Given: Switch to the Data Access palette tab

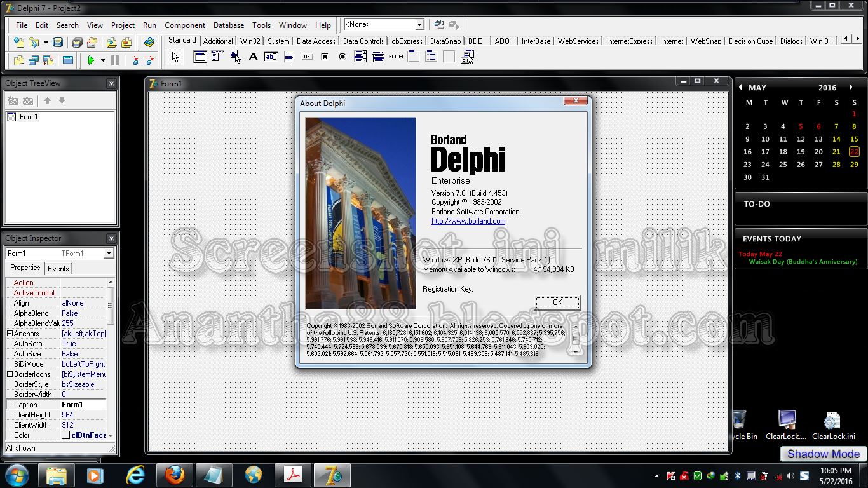Looking at the screenshot, I should click(316, 41).
